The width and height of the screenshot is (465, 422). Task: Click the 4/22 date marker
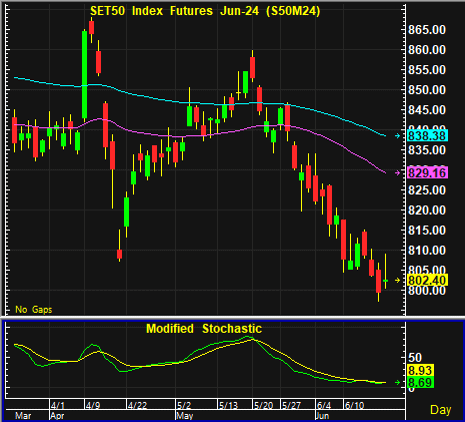click(138, 405)
